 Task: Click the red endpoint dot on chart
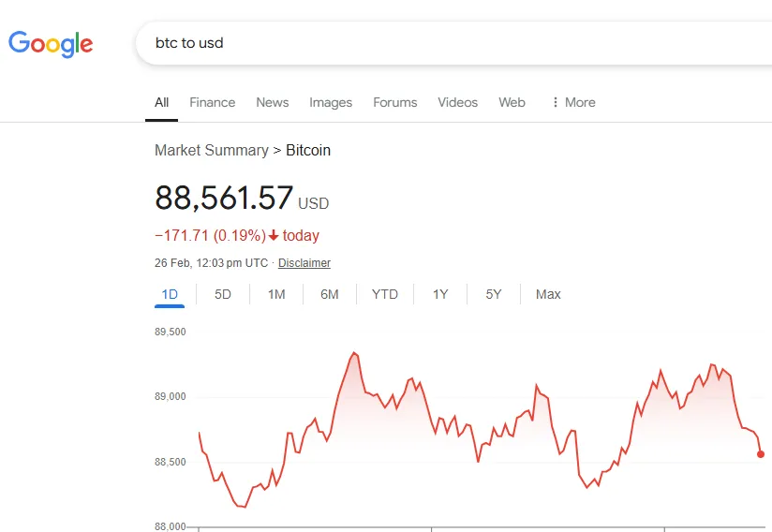tap(761, 454)
